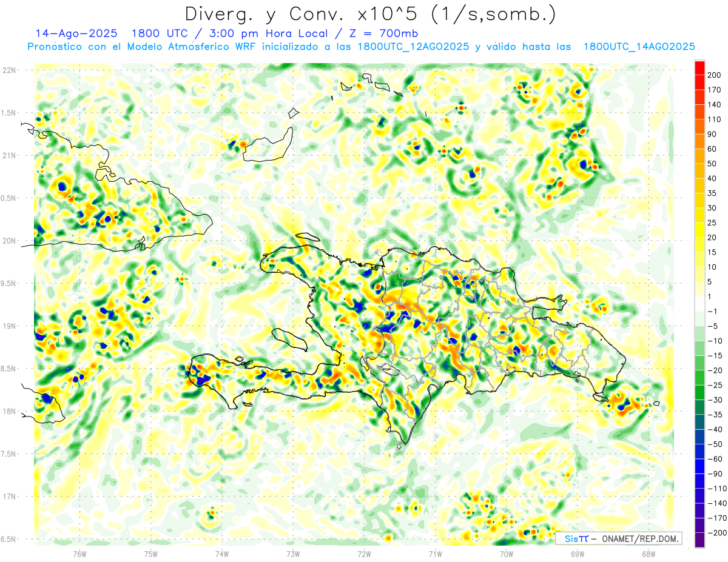Click the '17N' latitude label
728x562 pixels.
pyautogui.click(x=9, y=497)
